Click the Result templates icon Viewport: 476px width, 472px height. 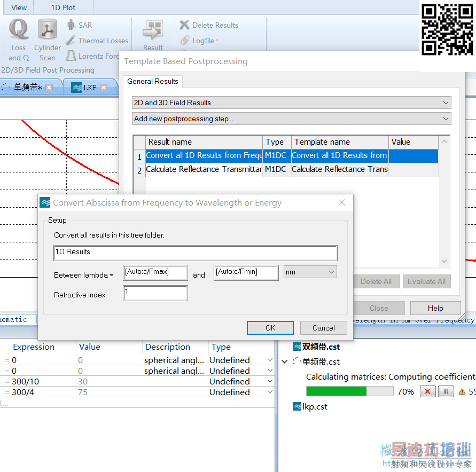tap(153, 35)
